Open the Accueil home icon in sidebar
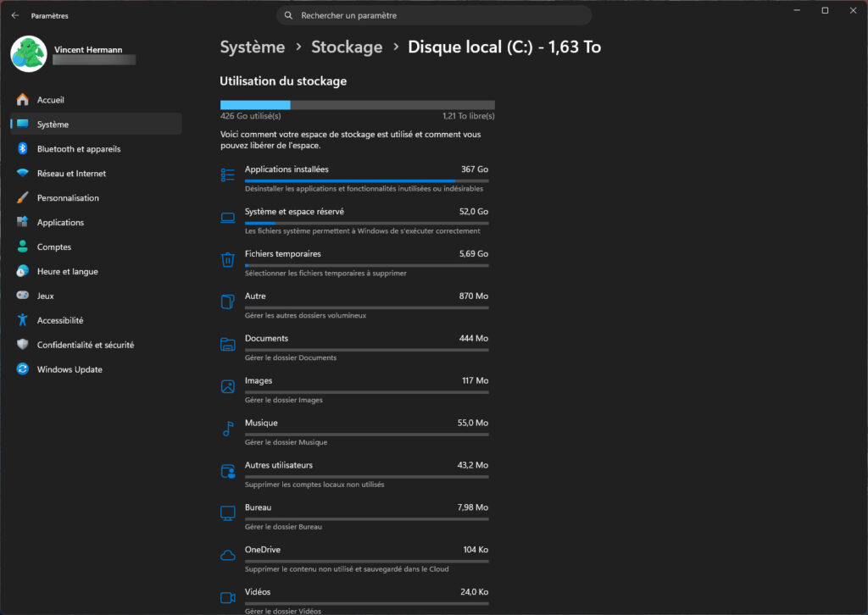The image size is (868, 615). [x=22, y=100]
